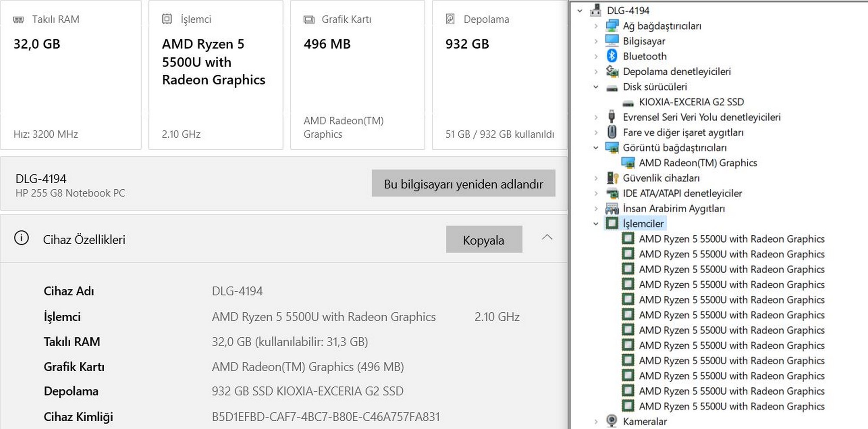Collapse the Disk sürücüleri branch

[x=596, y=87]
